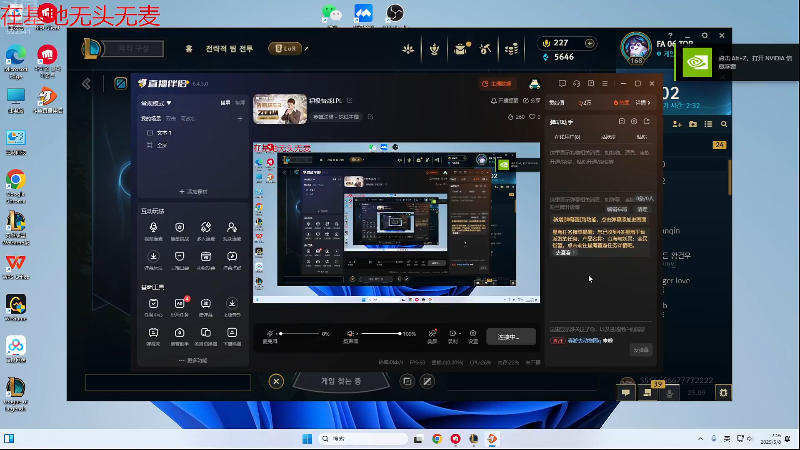
Task: Click the first icon in 弹幕助手 header
Action: (x=621, y=121)
